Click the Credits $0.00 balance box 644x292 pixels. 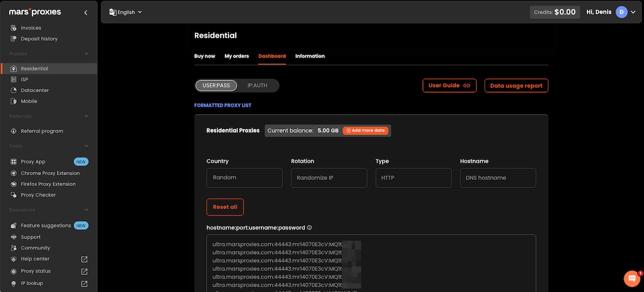click(x=555, y=12)
